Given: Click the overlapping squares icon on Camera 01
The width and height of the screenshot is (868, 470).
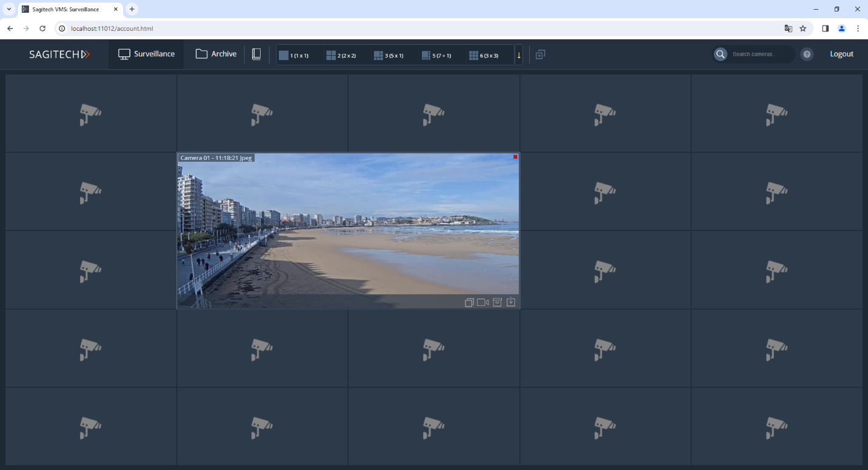Looking at the screenshot, I should pyautogui.click(x=469, y=302).
